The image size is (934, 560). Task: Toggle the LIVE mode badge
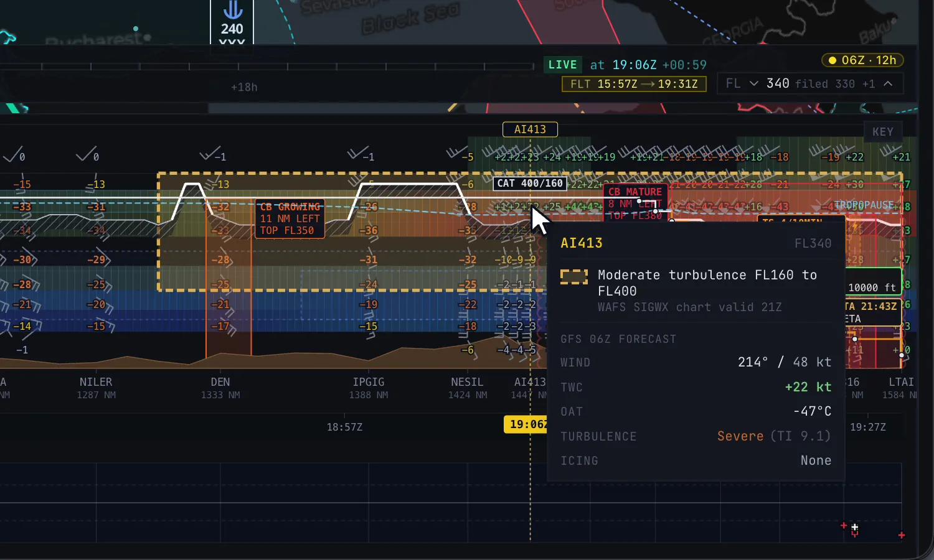tap(562, 65)
